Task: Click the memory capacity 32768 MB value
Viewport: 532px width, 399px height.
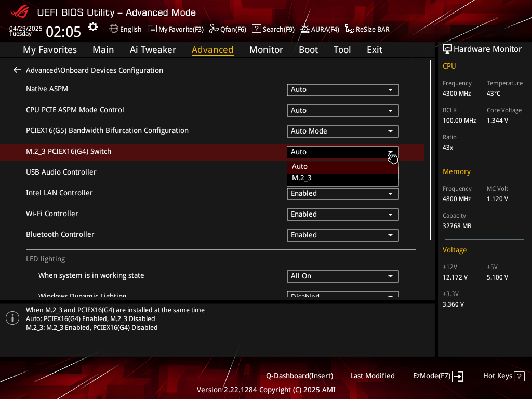Action: click(457, 226)
